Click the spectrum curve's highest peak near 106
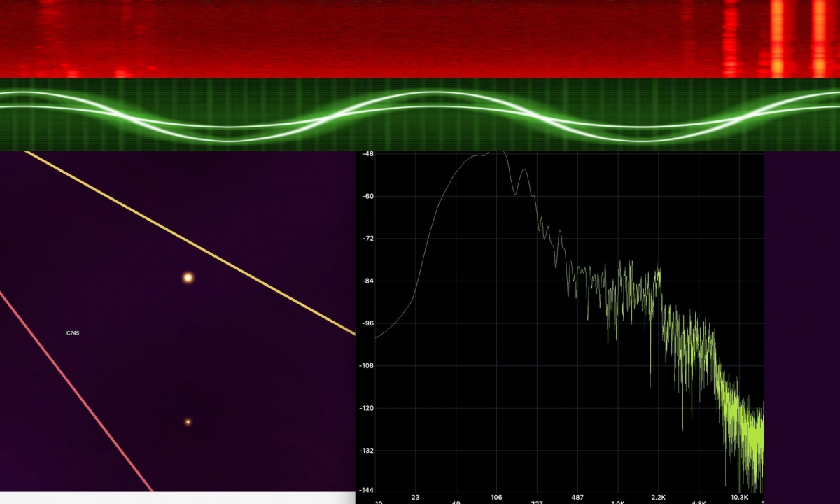The width and height of the screenshot is (840, 504). pyautogui.click(x=498, y=152)
